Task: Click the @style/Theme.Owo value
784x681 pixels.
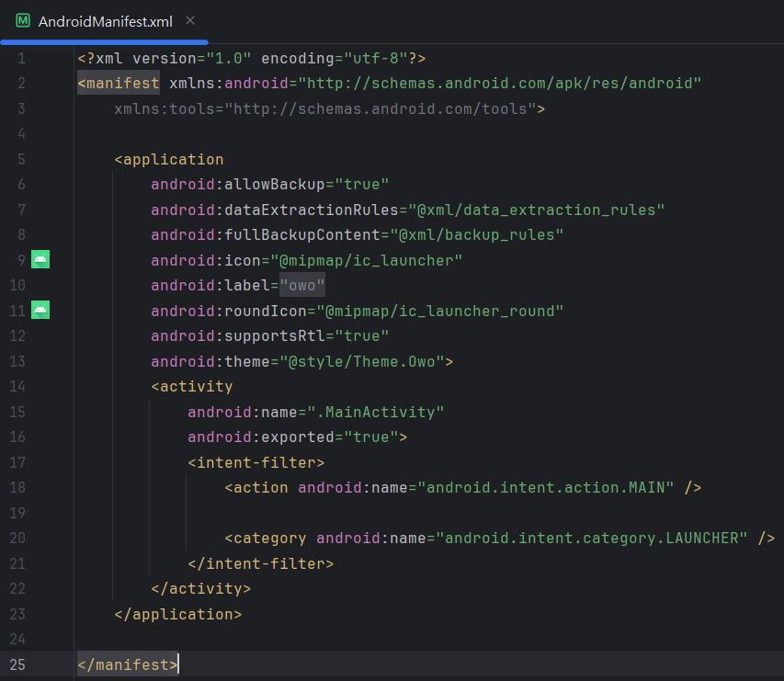Action: (x=362, y=361)
